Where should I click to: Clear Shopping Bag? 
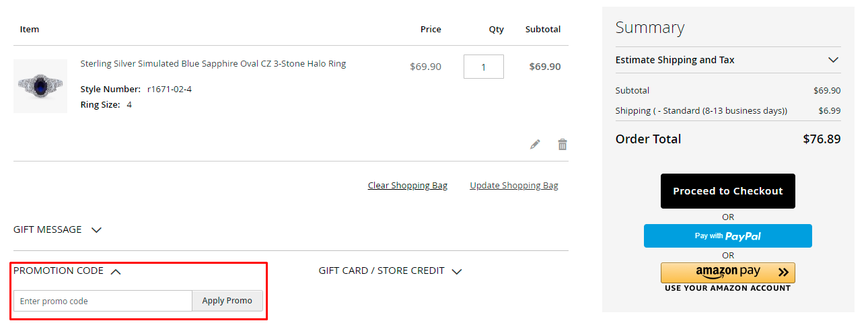click(x=407, y=186)
